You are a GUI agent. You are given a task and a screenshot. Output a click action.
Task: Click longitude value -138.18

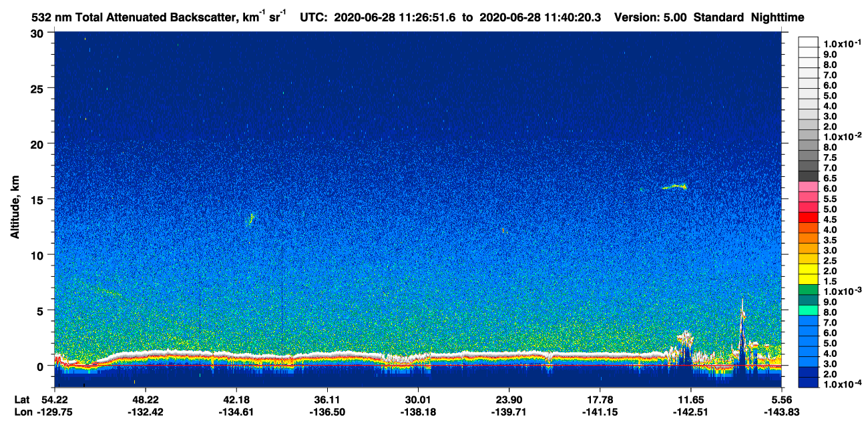pos(418,412)
